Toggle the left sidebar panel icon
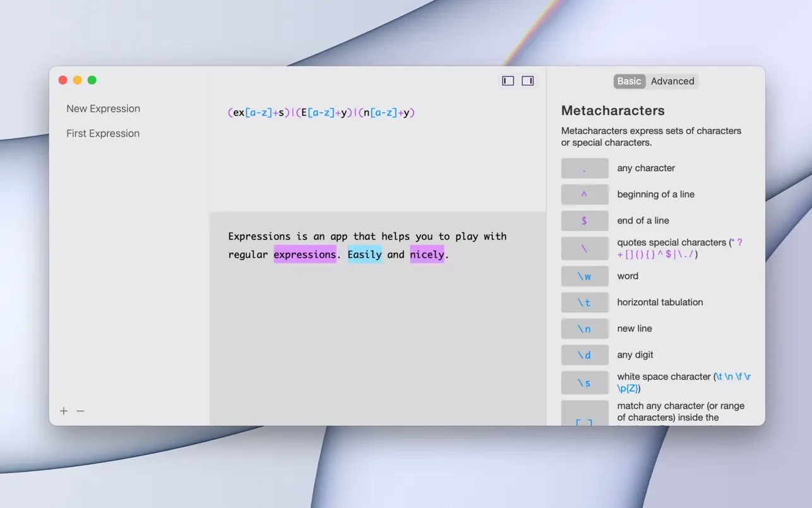Image resolution: width=812 pixels, height=508 pixels. click(x=508, y=81)
